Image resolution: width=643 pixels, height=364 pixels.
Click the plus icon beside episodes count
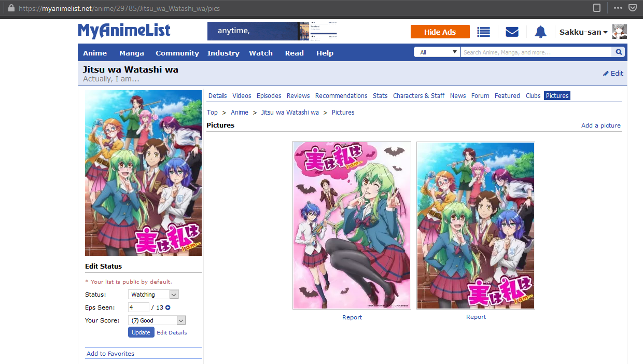[x=167, y=307]
